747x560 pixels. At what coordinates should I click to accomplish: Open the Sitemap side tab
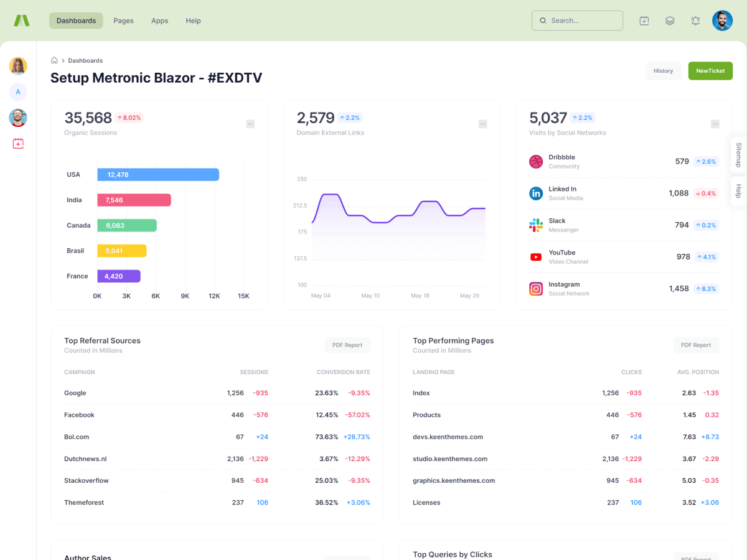(739, 155)
